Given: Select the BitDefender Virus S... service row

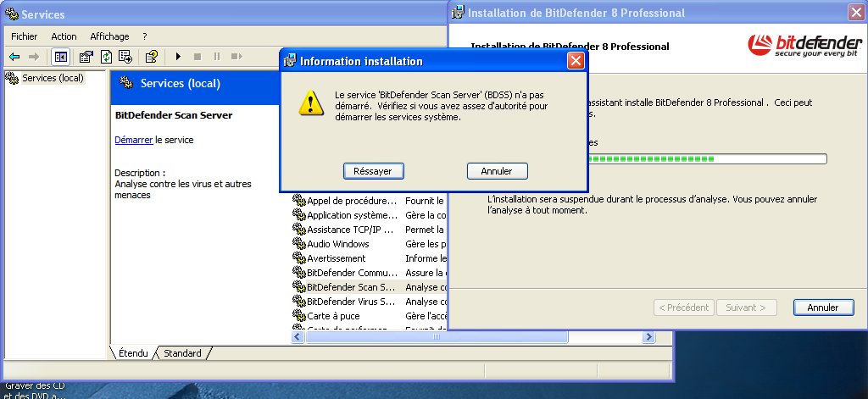Looking at the screenshot, I should [370, 302].
